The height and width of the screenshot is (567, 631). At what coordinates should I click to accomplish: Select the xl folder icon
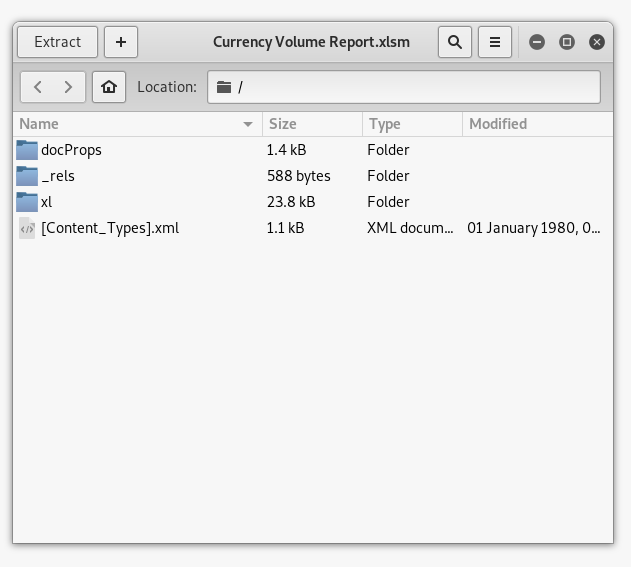27,202
